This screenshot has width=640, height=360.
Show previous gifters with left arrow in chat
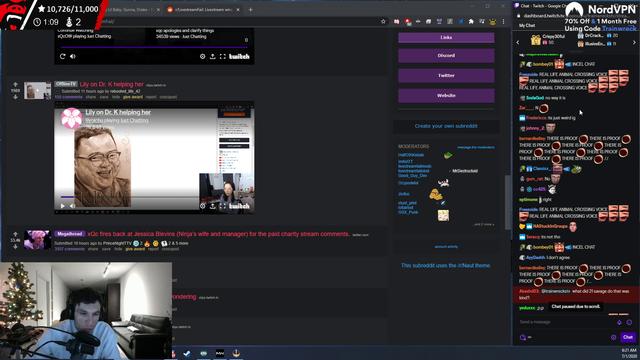(518, 42)
